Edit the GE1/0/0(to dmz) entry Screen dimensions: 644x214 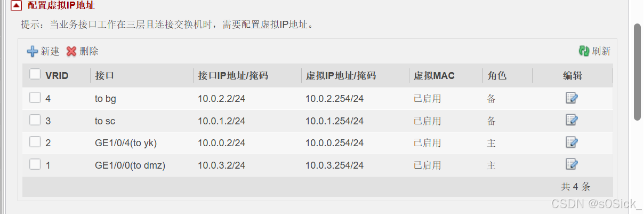[x=571, y=164]
